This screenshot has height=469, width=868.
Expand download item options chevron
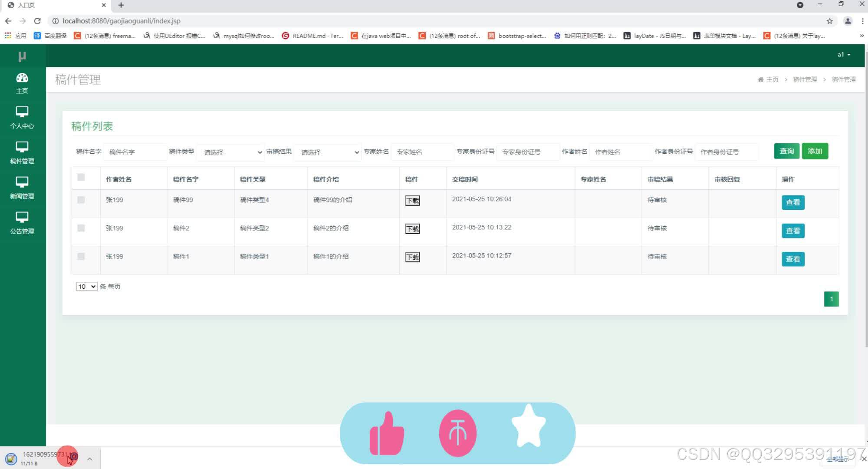point(89,459)
